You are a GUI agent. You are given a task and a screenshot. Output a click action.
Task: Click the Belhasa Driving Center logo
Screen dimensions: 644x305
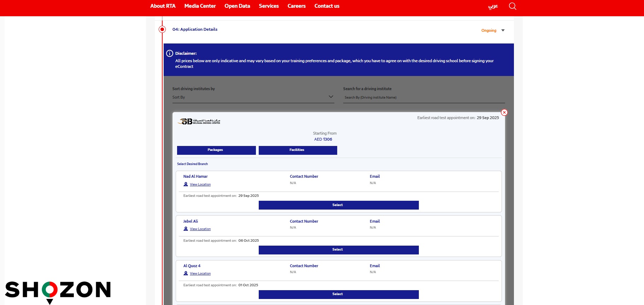point(199,122)
